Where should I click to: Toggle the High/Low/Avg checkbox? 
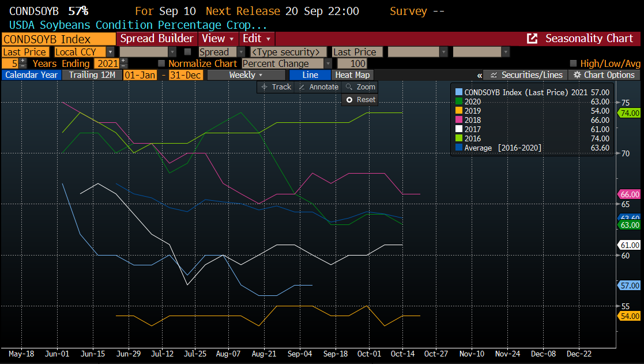(573, 63)
